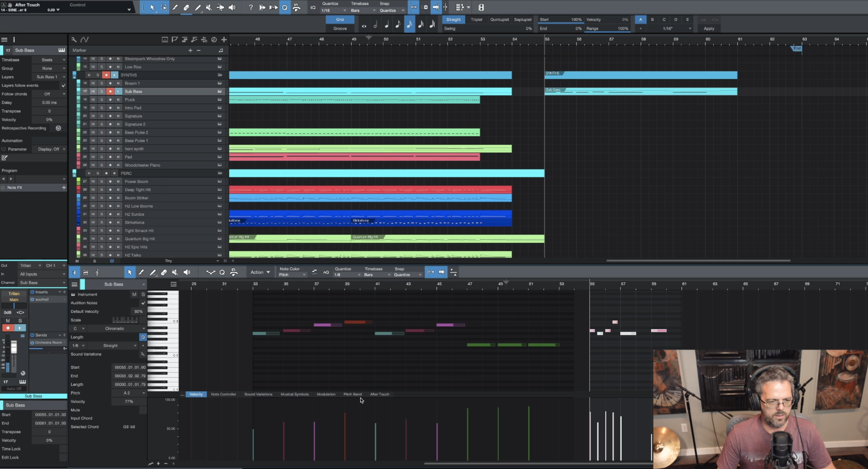The image size is (868, 469).
Task: Click the arrangement horizontal scrollbar
Action: (x=698, y=261)
